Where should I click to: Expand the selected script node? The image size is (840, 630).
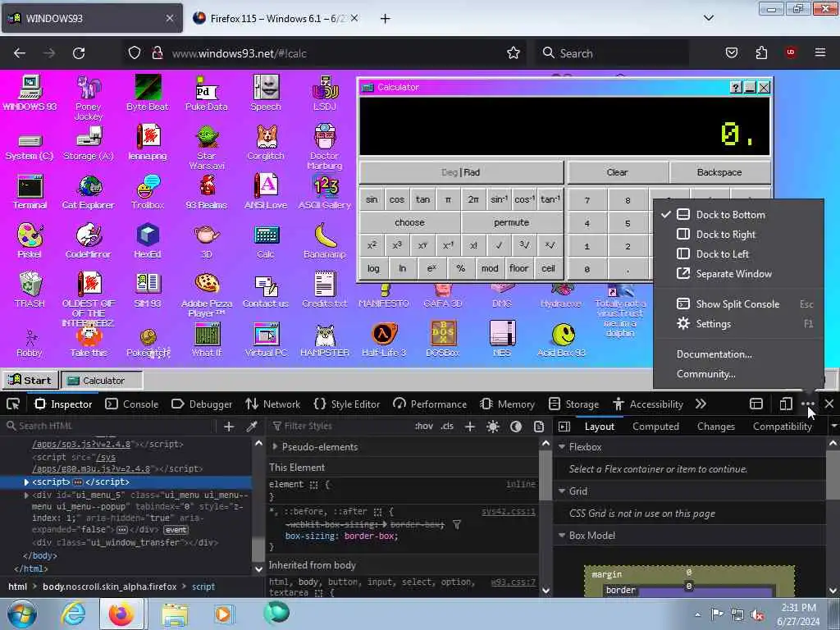[x=26, y=482]
